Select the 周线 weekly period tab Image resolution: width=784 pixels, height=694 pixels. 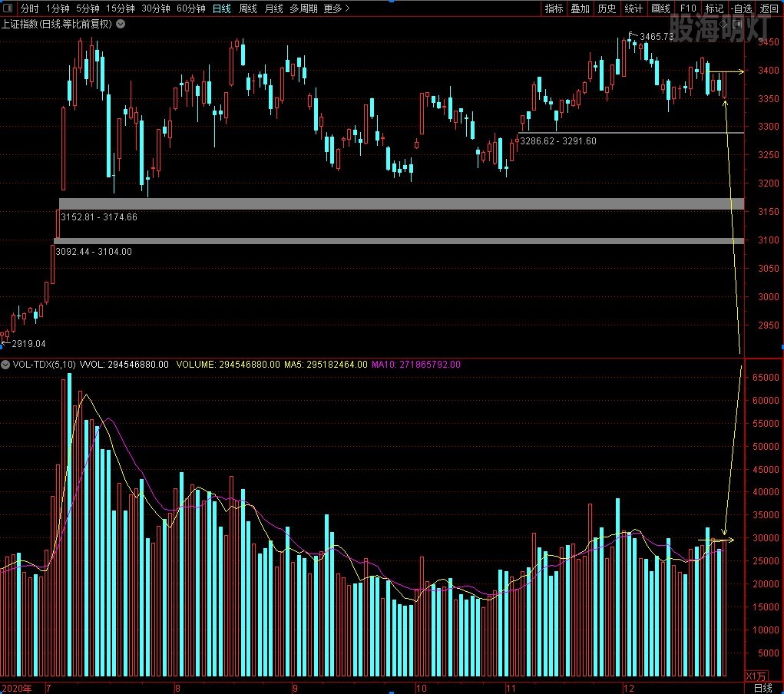tap(248, 8)
